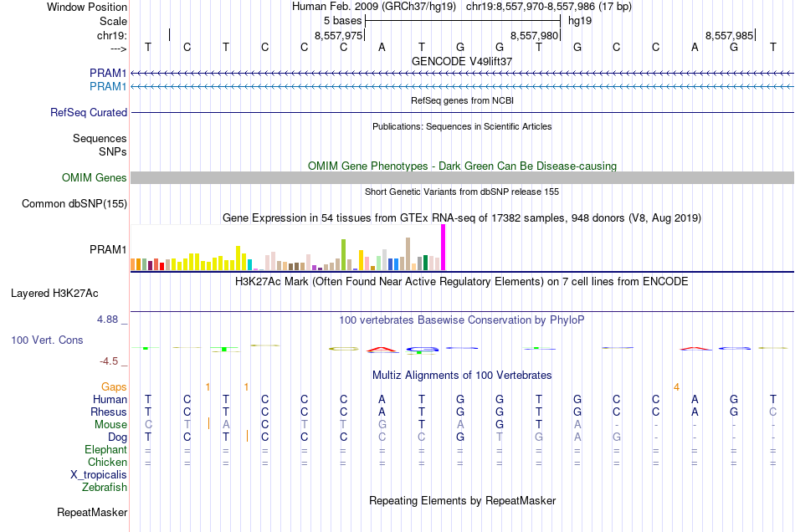Click the Gene Expression in 54 tissues title
The width and height of the screenshot is (795, 532).
(x=462, y=217)
